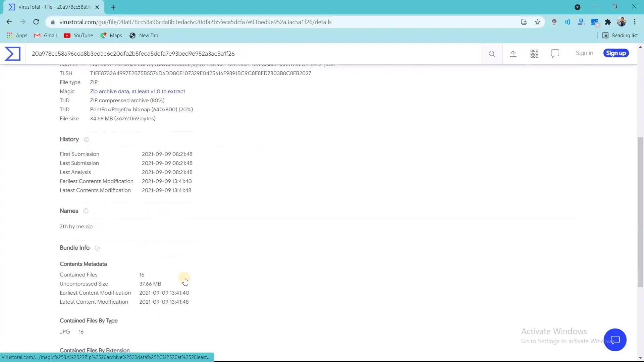Screen dimensions: 644x362
Task: Expand the tab search dropdown arrow
Action: coord(577,7)
